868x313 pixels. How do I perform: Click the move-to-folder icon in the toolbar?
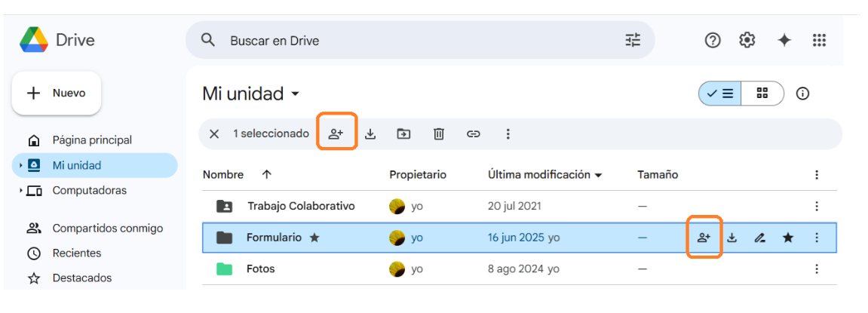404,133
